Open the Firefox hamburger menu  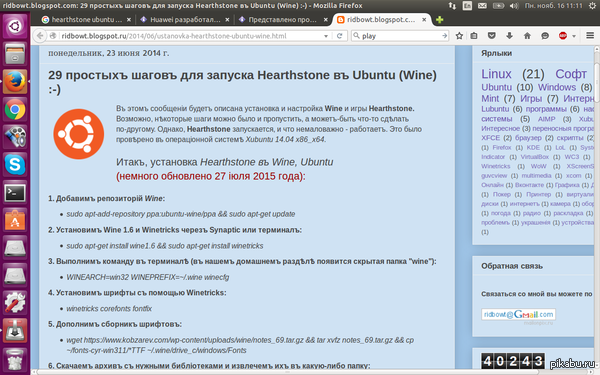point(590,36)
